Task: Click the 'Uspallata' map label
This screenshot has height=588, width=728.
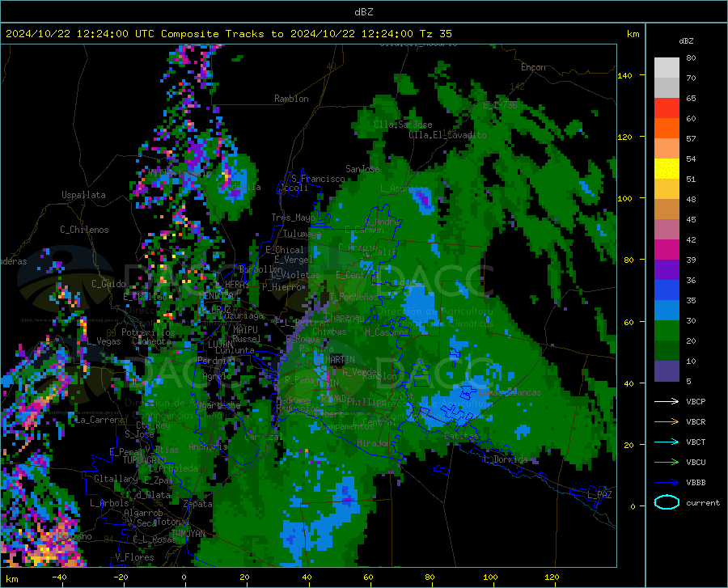Action: tap(83, 195)
